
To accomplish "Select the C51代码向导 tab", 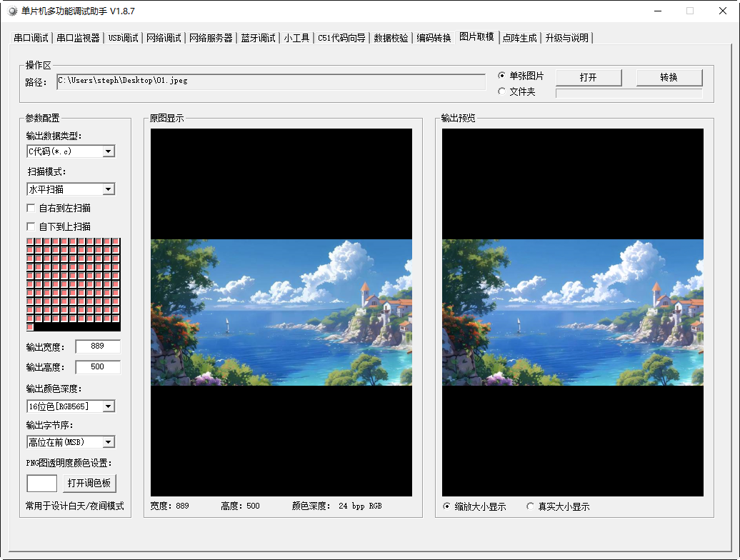I will 341,38.
